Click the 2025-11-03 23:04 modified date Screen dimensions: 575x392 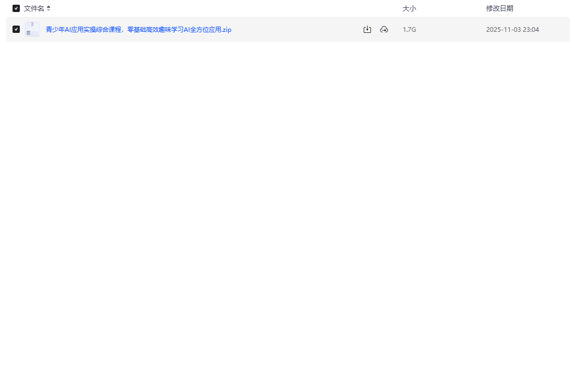(512, 30)
